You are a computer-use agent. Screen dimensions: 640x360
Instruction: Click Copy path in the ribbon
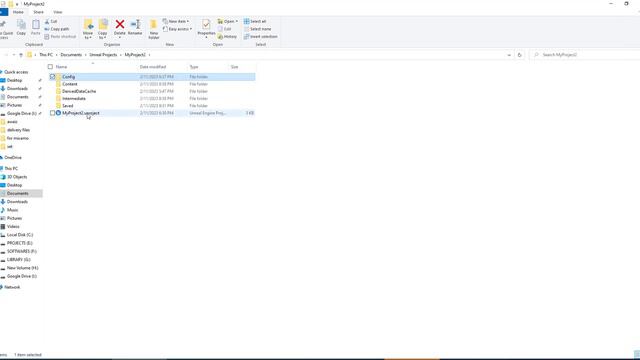[x=57, y=29]
